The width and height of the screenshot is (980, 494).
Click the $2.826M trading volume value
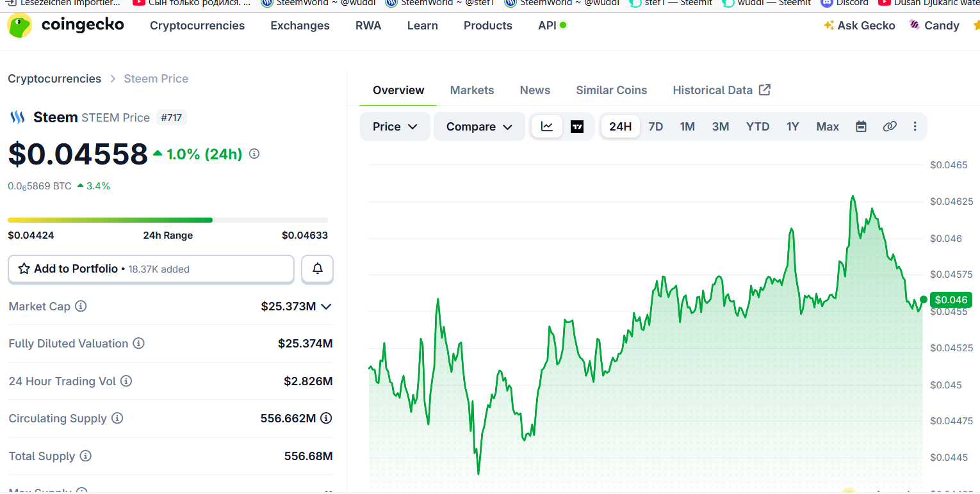point(308,381)
